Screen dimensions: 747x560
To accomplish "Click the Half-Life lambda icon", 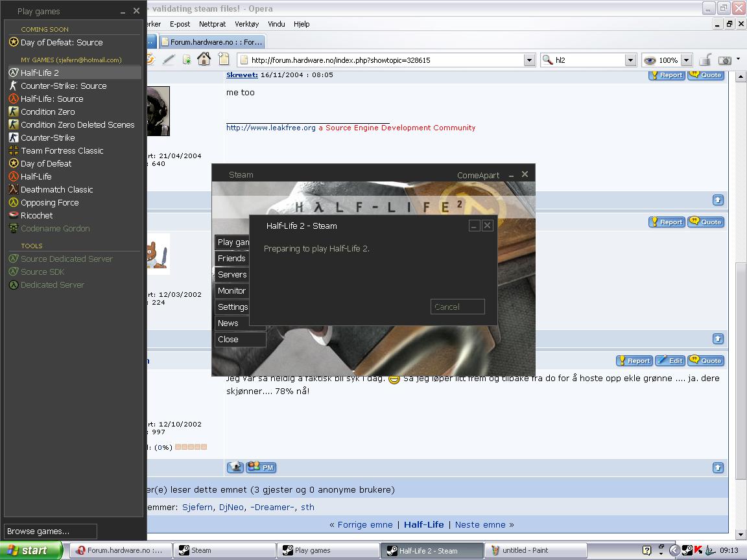I will 14,176.
